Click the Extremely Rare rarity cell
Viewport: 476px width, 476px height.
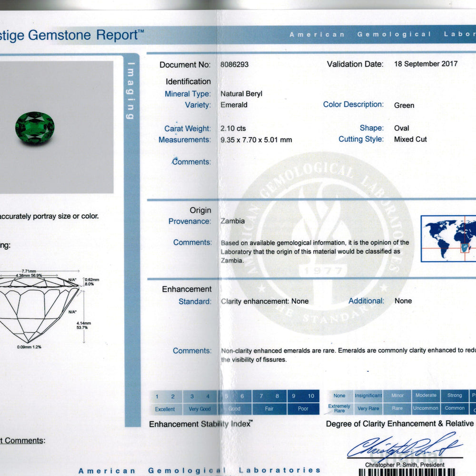pos(339,408)
